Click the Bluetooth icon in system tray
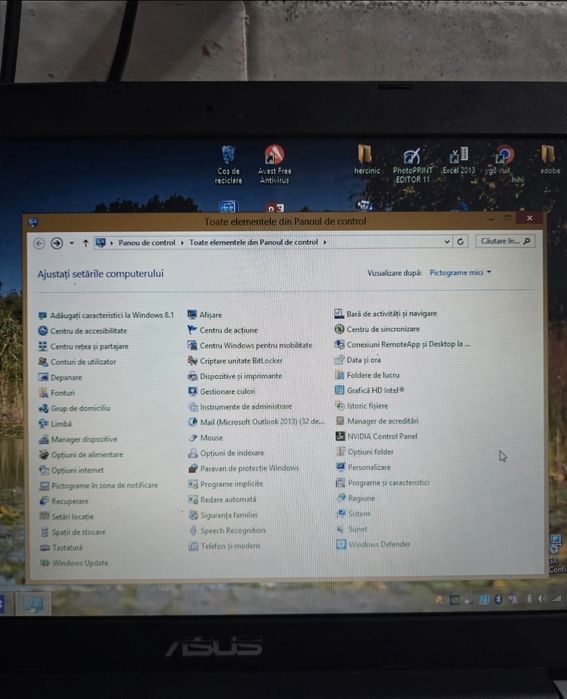Image resolution: width=567 pixels, height=699 pixels. [499, 600]
